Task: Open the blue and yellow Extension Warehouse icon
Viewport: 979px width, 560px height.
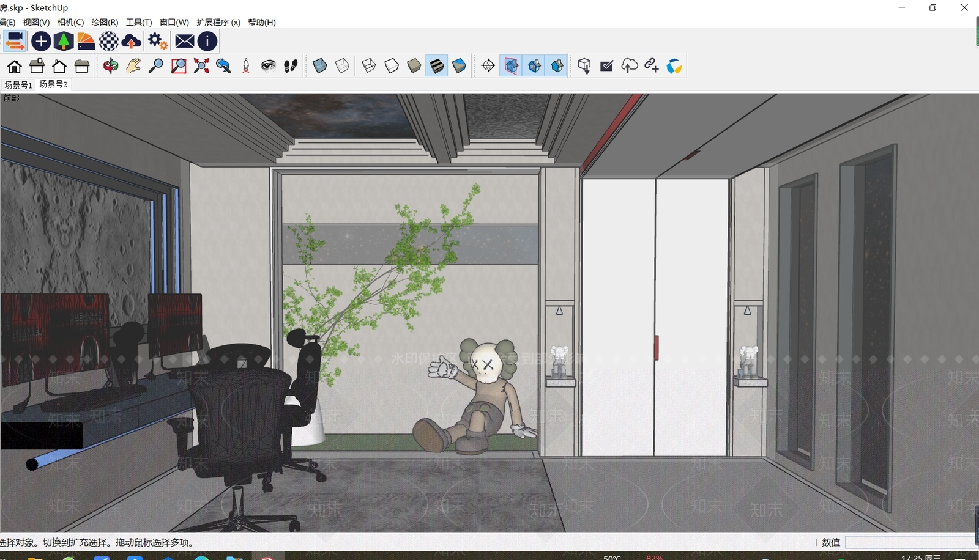Action: coord(674,66)
